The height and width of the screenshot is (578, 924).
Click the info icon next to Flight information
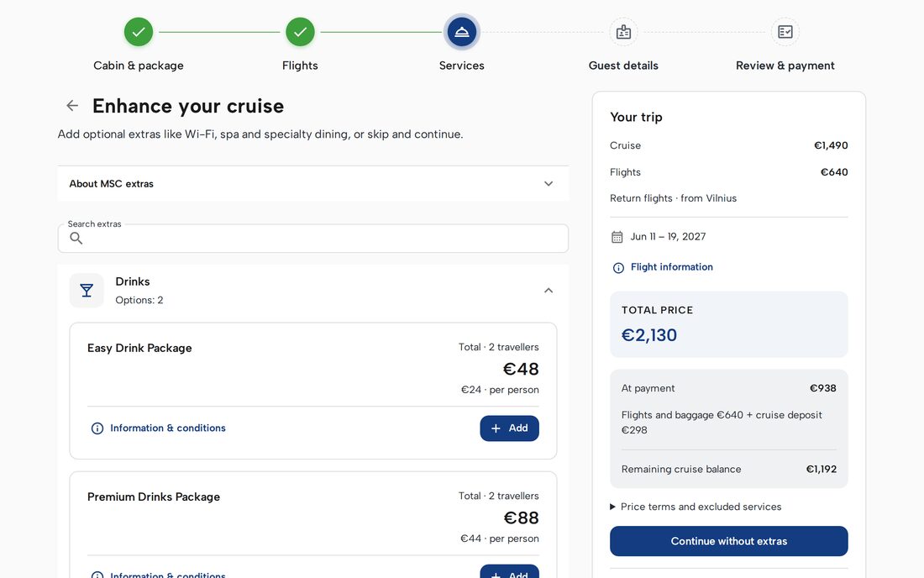(618, 267)
